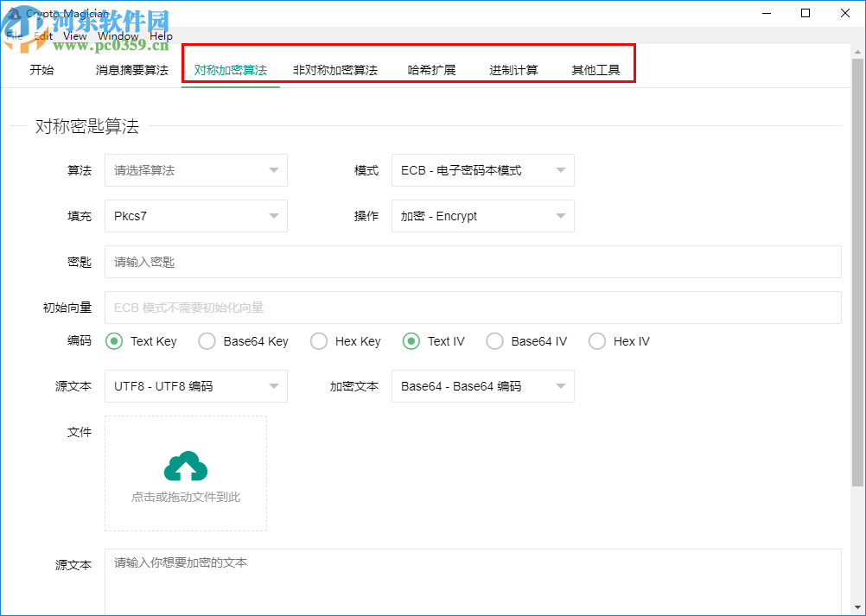The image size is (866, 616).
Task: Select the Hex Key encoding option
Action: click(318, 341)
